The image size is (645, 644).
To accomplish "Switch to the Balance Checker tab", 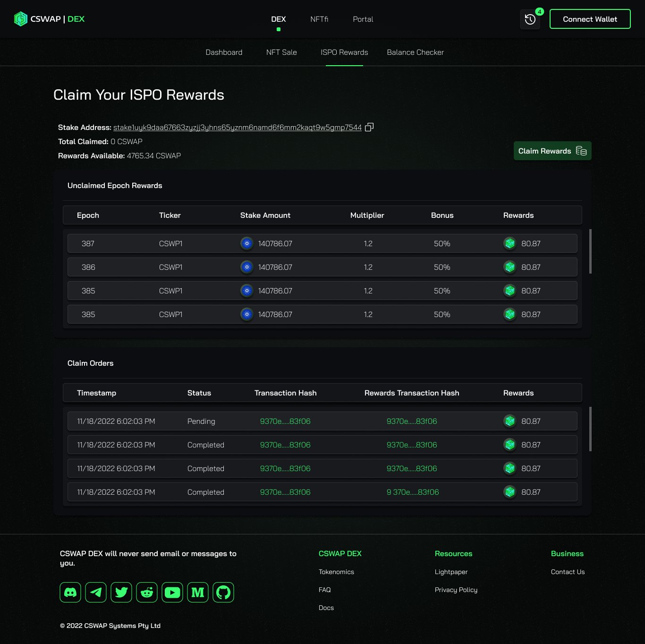I will (415, 52).
